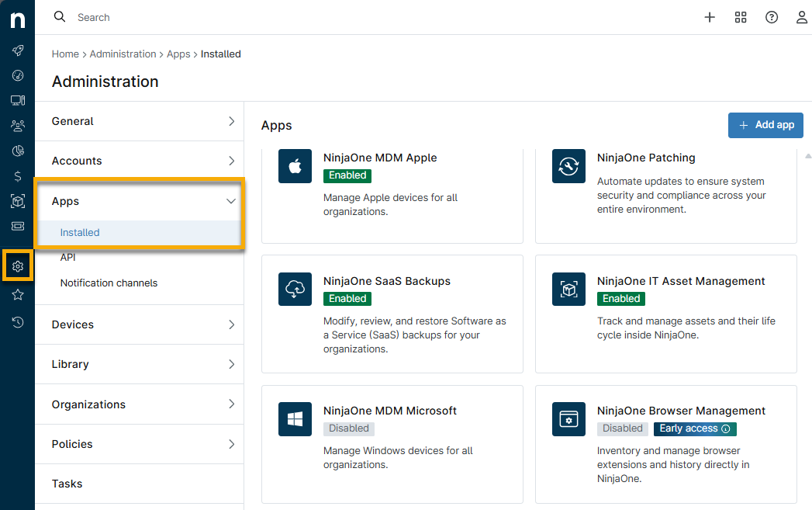Open the asset cube sidebar icon

pyautogui.click(x=18, y=201)
